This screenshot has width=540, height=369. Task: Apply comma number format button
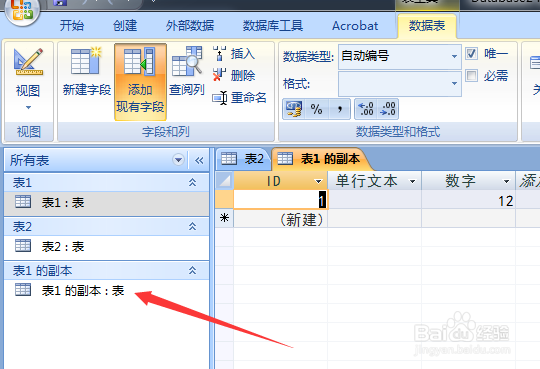tap(340, 109)
